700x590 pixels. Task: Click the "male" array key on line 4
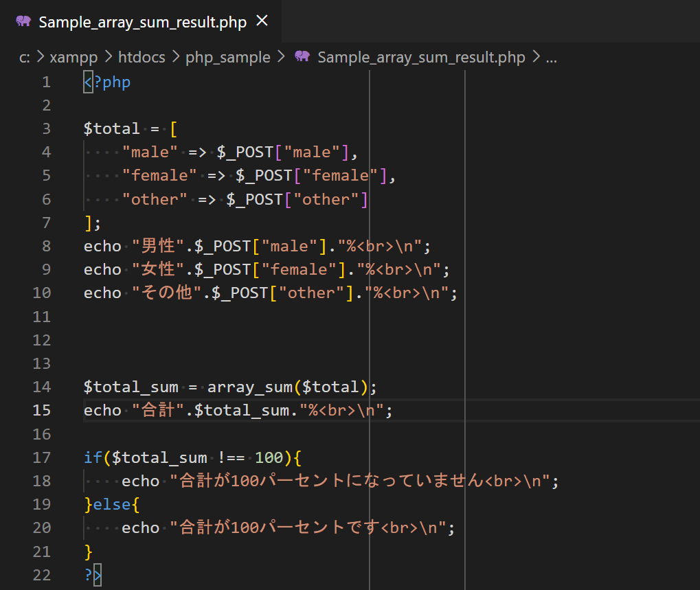150,152
